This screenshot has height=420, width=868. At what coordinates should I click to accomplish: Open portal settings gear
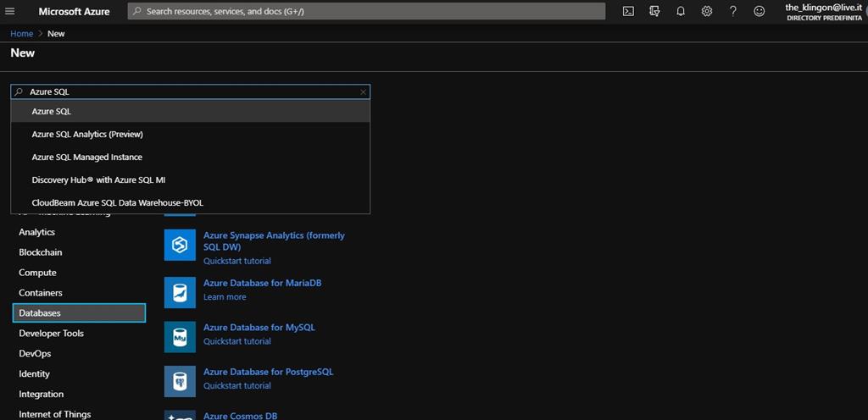pos(707,11)
